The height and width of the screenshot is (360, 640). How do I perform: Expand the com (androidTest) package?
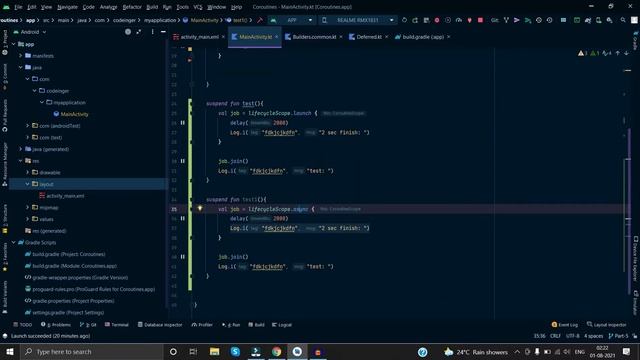tap(28, 126)
